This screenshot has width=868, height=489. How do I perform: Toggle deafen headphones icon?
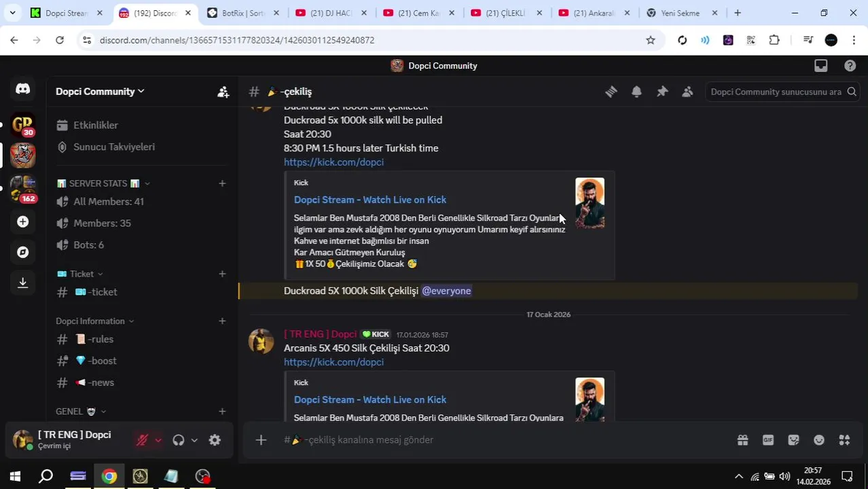point(178,440)
